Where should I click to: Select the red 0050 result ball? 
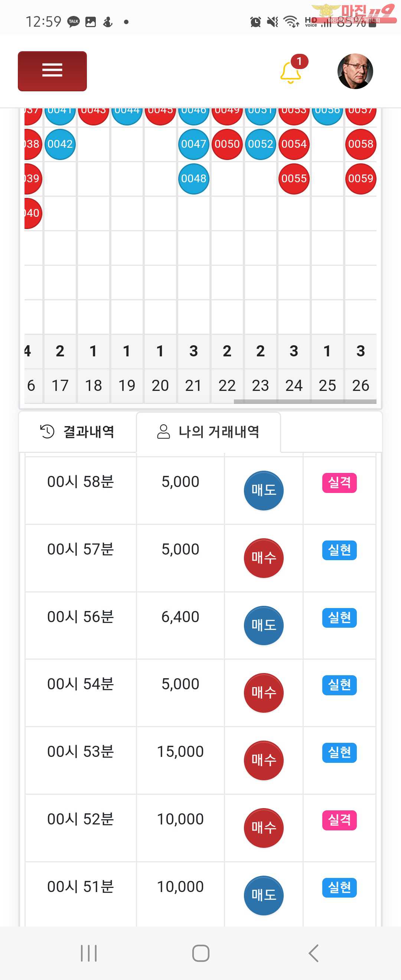(x=227, y=144)
